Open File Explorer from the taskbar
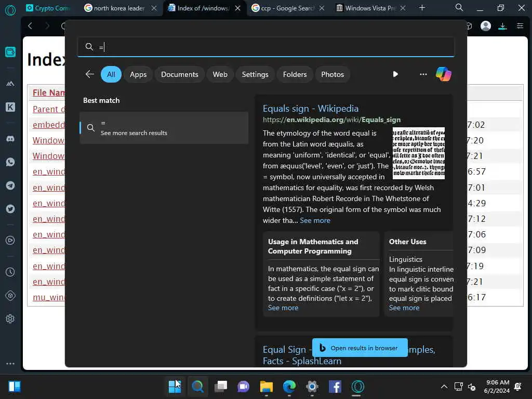The height and width of the screenshot is (399, 532). coord(267,386)
